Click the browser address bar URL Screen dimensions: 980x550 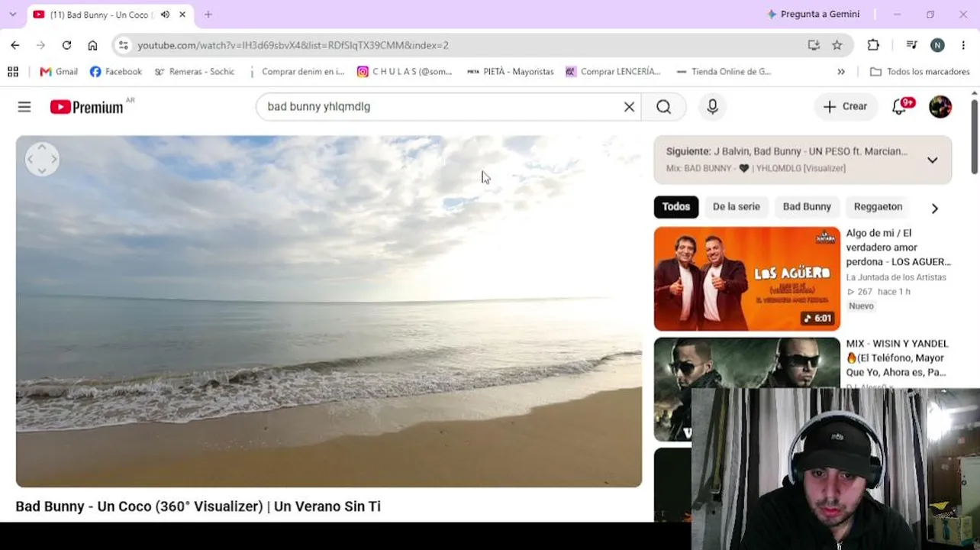(293, 45)
